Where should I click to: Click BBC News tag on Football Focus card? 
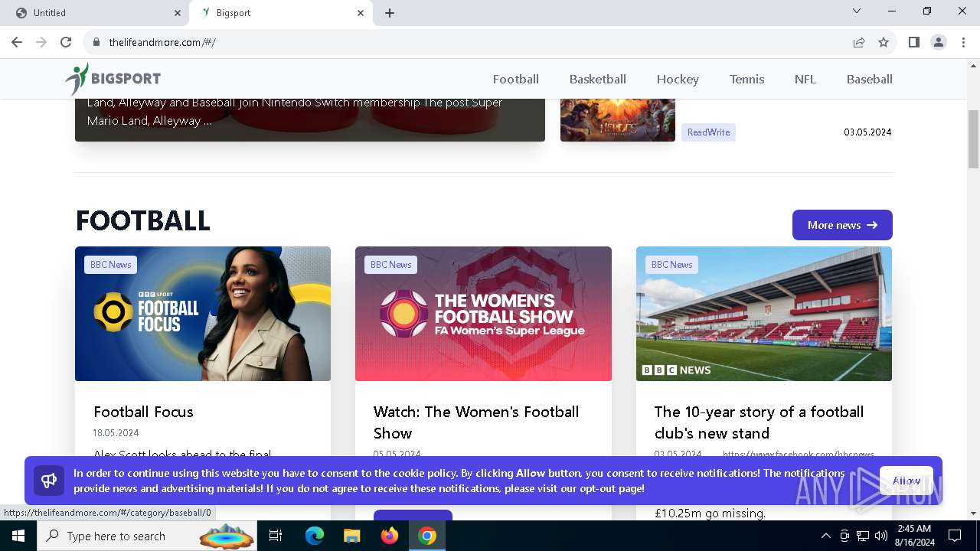point(110,265)
